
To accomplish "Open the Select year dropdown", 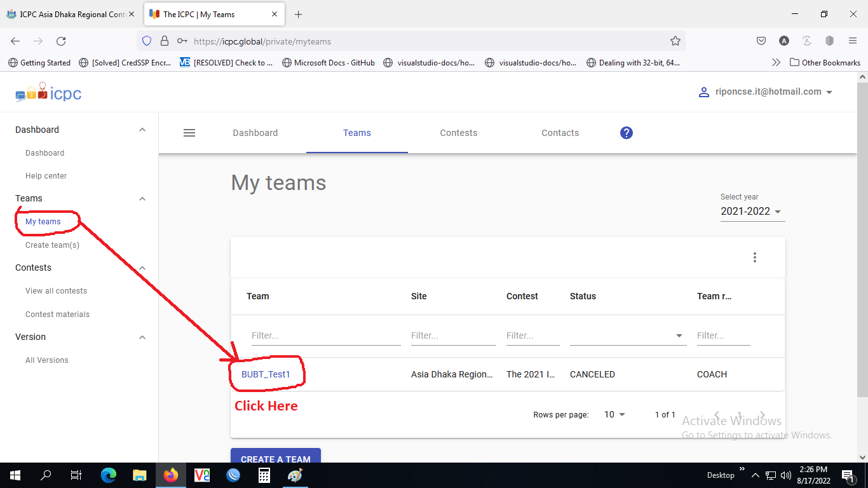I will (752, 212).
